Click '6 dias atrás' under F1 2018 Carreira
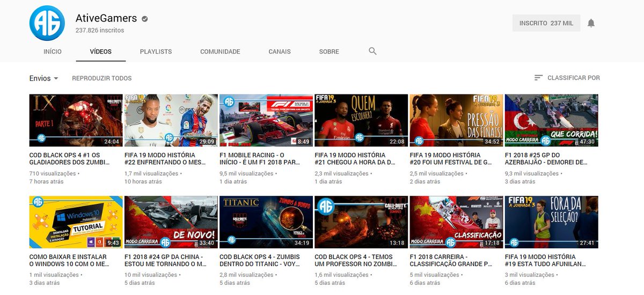644x295 pixels. pyautogui.click(x=425, y=283)
